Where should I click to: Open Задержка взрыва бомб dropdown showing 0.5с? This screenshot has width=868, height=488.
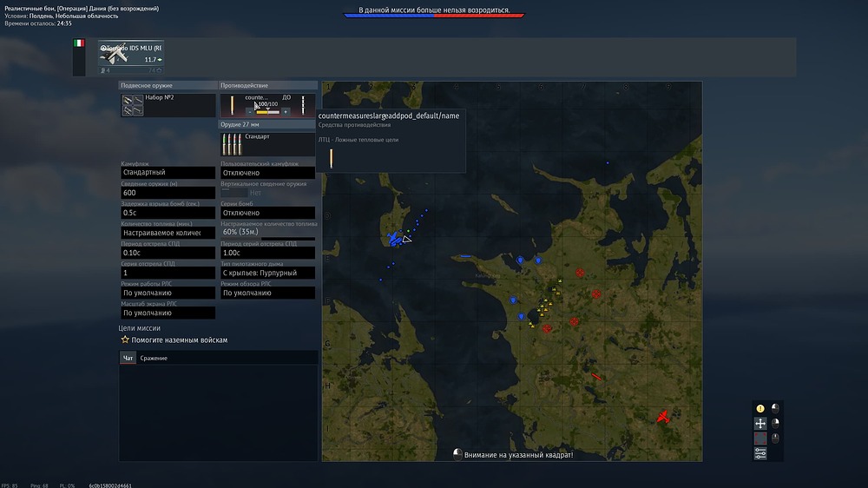[168, 213]
